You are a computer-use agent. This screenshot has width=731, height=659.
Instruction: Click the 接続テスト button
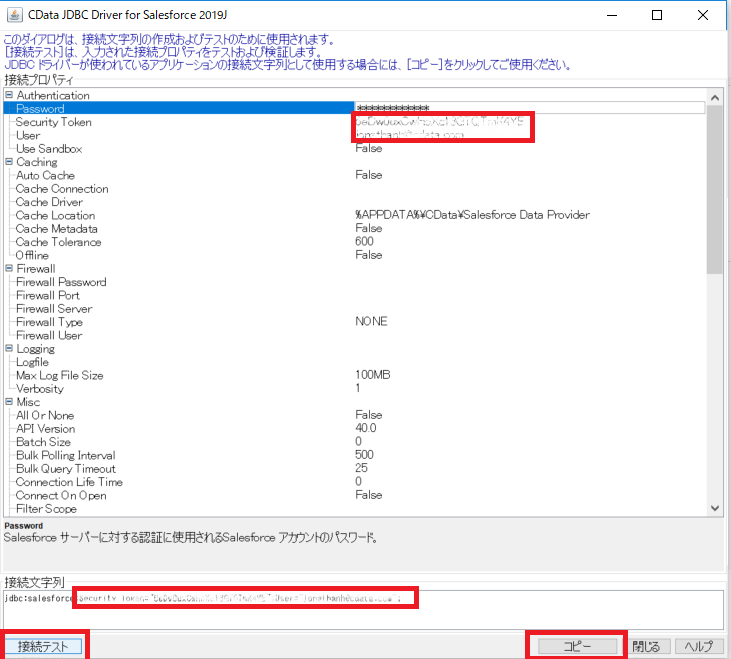[x=43, y=646]
